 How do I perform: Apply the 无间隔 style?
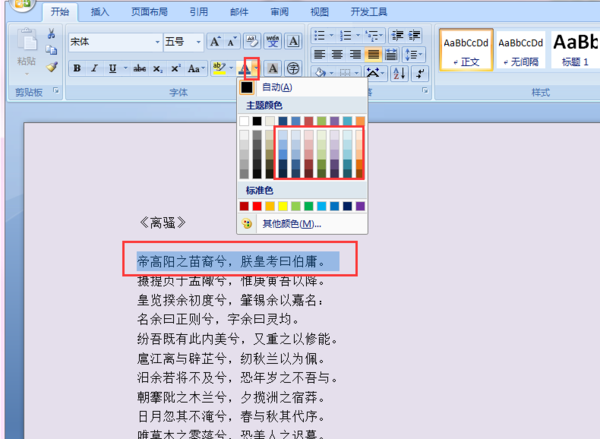click(x=521, y=50)
